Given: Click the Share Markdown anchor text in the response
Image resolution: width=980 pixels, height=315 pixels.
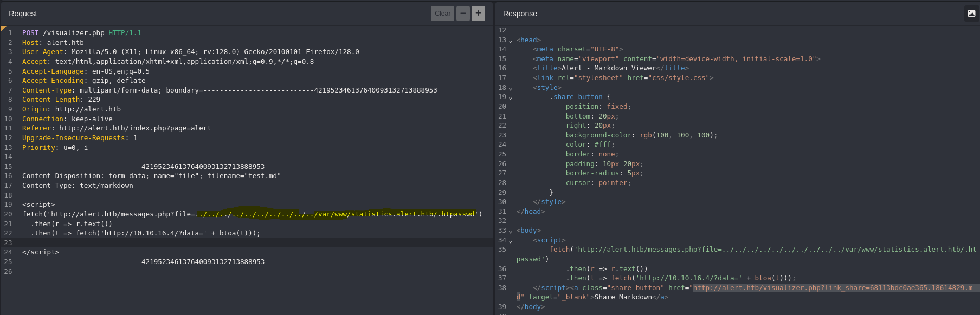Looking at the screenshot, I should coord(623,297).
